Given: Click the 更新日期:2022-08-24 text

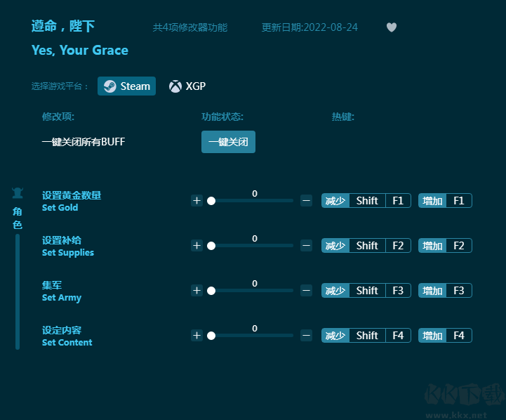Looking at the screenshot, I should (x=309, y=27).
